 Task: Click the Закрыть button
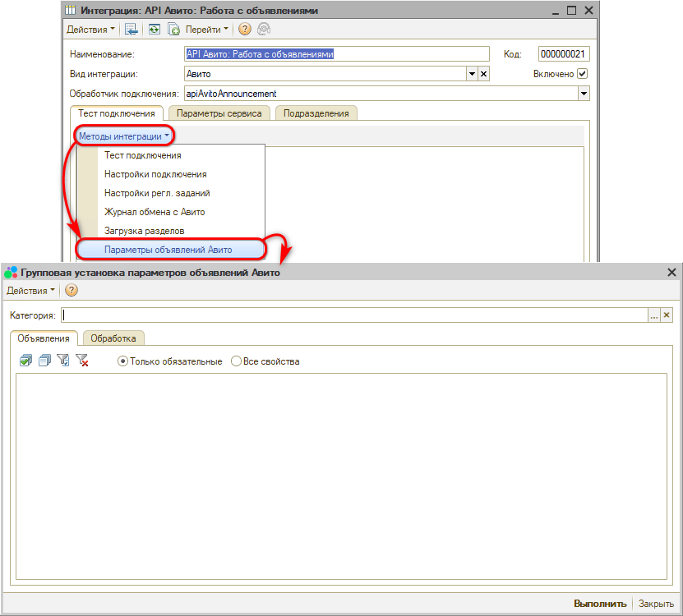pyautogui.click(x=657, y=604)
